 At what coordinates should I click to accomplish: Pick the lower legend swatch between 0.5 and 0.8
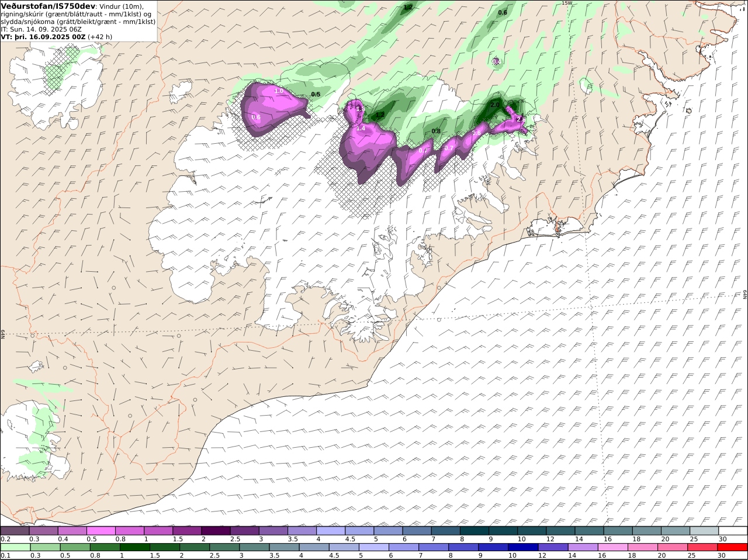pos(75,548)
